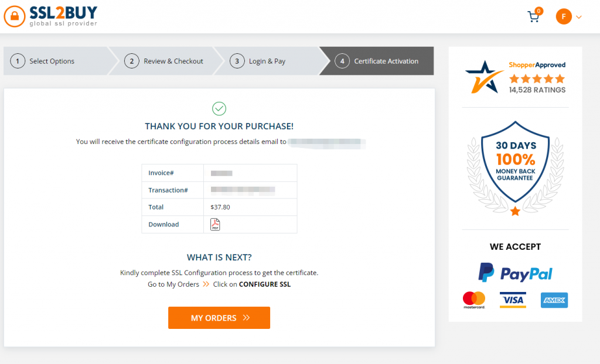Click the 14,528 Ratings text

coord(537,90)
